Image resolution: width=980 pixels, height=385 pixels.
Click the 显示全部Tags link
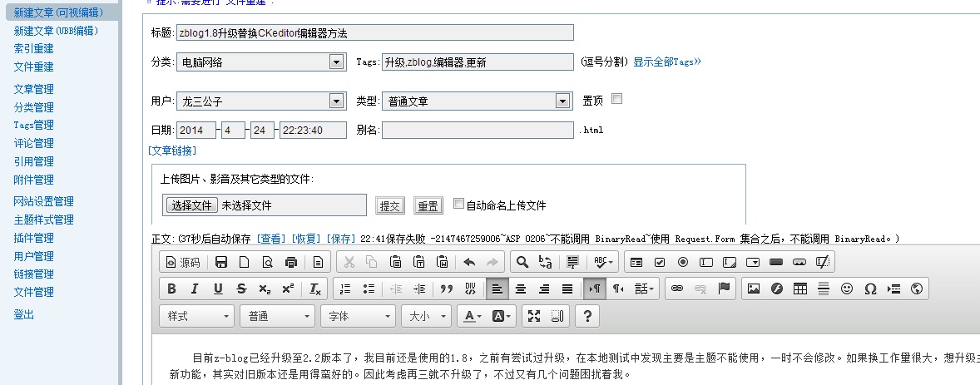[667, 62]
